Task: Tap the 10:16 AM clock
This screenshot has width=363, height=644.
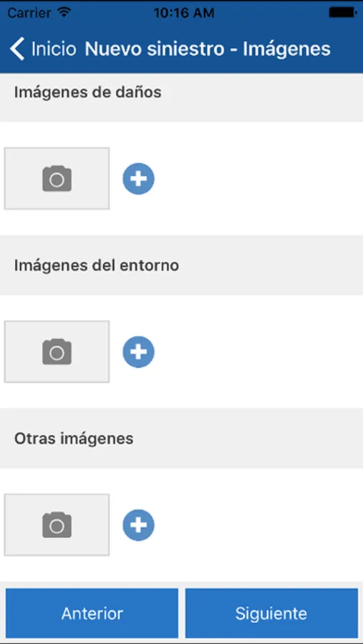Action: click(184, 13)
